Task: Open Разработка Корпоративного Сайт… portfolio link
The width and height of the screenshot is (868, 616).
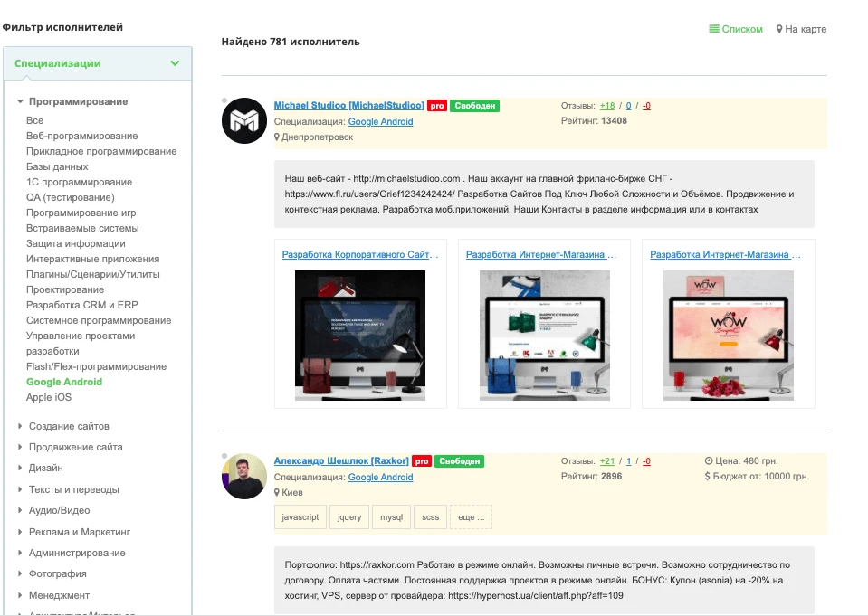Action: click(360, 254)
